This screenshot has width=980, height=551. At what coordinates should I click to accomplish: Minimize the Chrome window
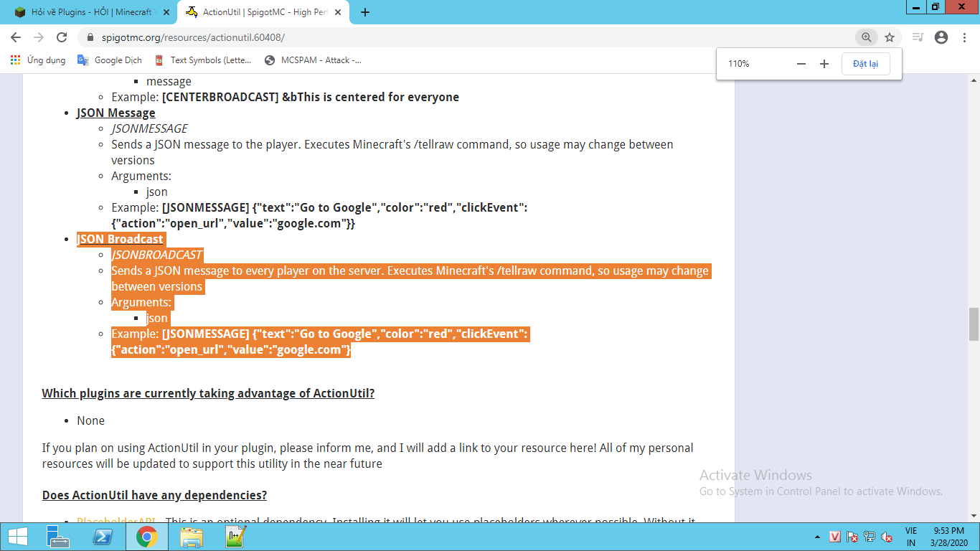[916, 6]
